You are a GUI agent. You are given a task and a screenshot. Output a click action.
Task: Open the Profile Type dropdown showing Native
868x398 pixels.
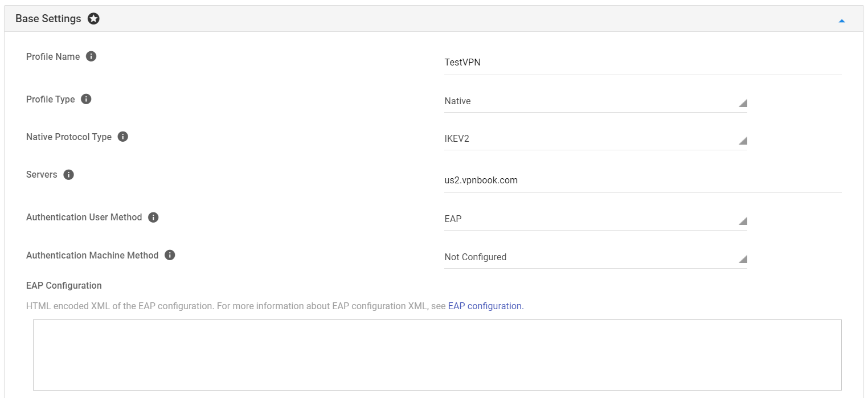(595, 101)
